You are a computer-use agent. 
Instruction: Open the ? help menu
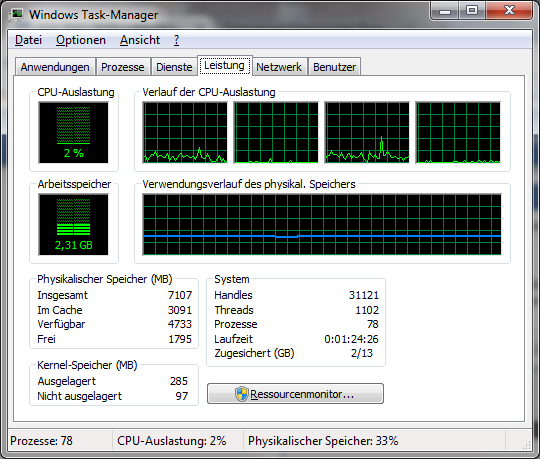point(176,40)
